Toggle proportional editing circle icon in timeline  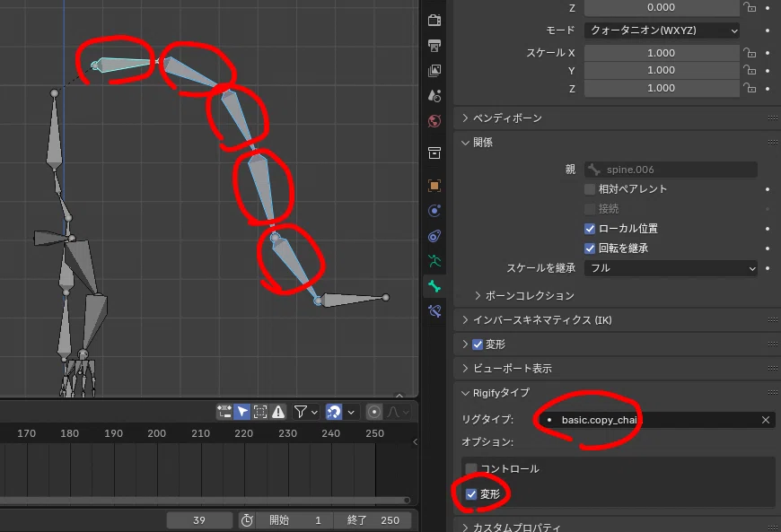click(374, 412)
